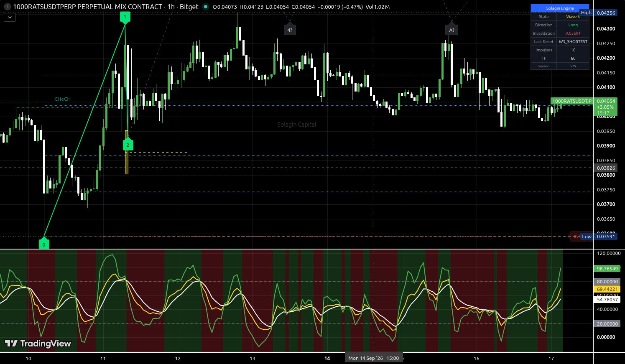Click the v15 version cell

(x=573, y=66)
